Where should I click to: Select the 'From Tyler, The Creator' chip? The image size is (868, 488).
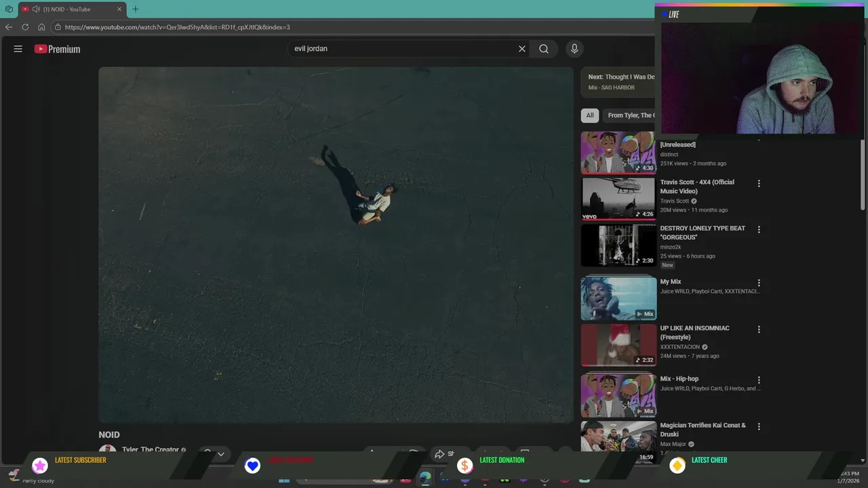(x=629, y=115)
